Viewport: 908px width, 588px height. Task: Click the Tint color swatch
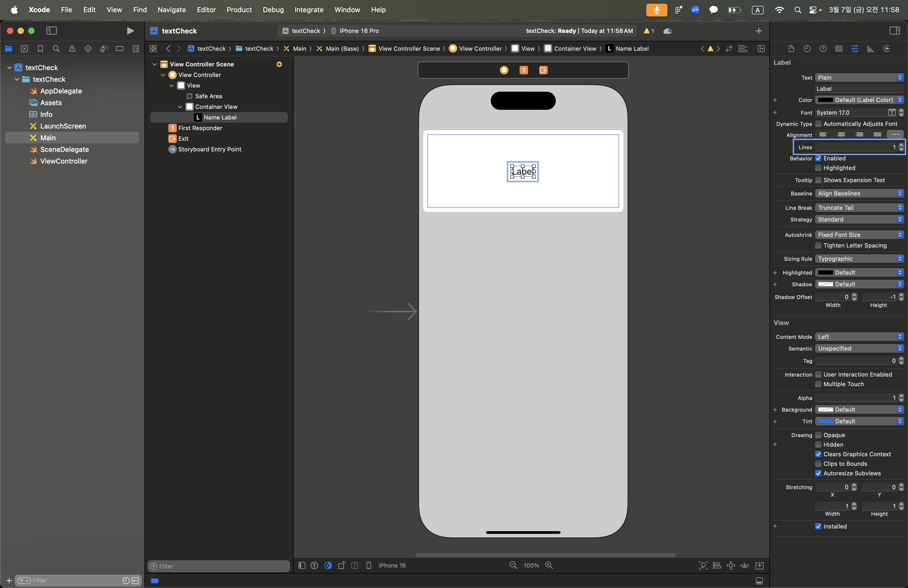(825, 421)
